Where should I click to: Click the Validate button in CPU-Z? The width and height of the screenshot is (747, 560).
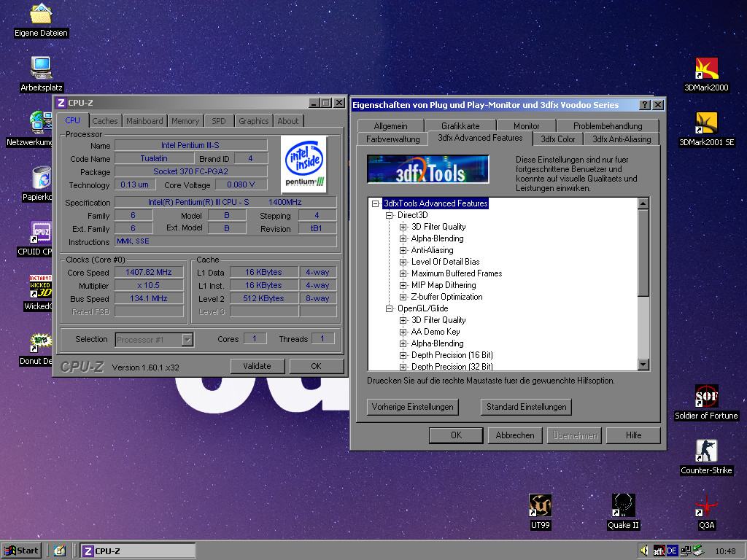pos(258,366)
